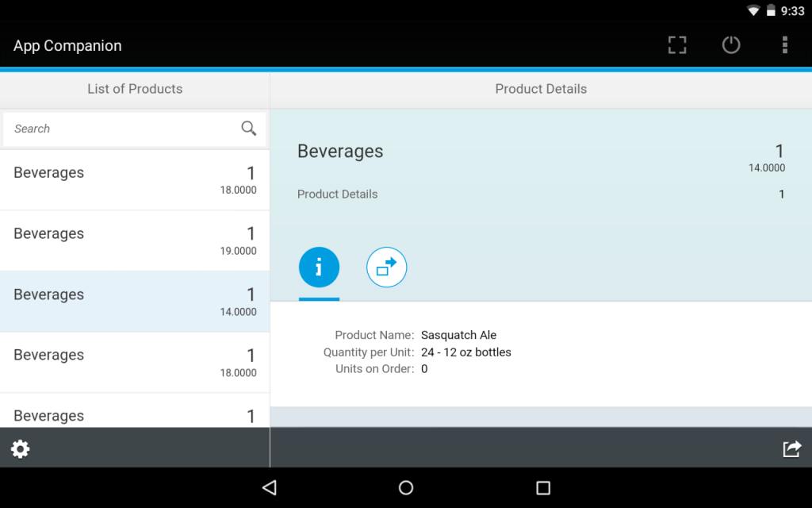The height and width of the screenshot is (508, 812).
Task: Click the Product Name label
Action: (374, 336)
